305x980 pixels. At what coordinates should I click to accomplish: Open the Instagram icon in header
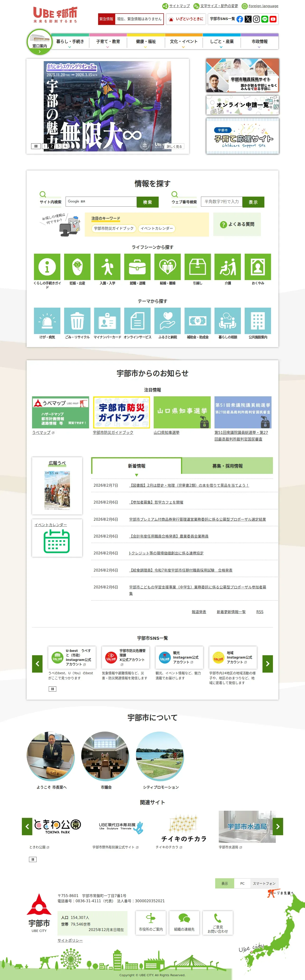pyautogui.click(x=256, y=19)
